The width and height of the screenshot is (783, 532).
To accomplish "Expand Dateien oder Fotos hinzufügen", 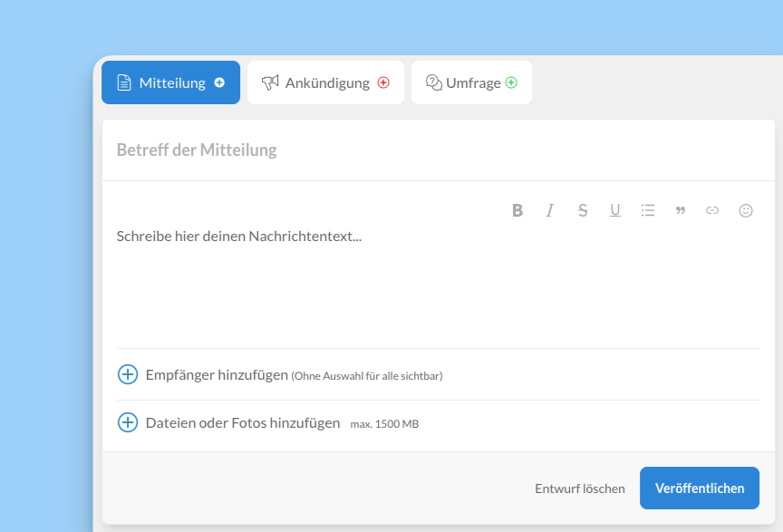I will (x=242, y=422).
